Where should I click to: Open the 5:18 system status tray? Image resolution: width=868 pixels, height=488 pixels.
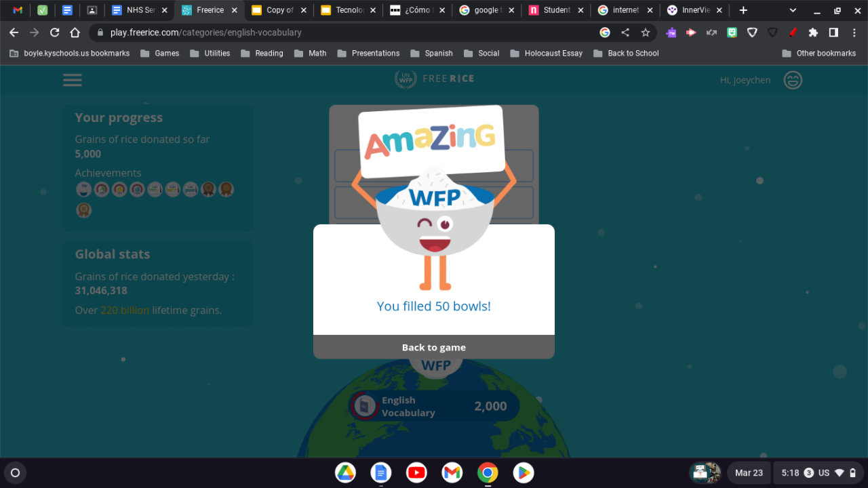(x=818, y=473)
